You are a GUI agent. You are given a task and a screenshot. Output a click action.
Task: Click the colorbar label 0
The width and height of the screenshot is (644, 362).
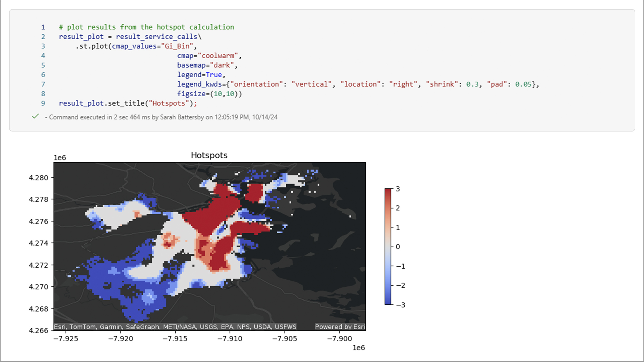point(398,247)
